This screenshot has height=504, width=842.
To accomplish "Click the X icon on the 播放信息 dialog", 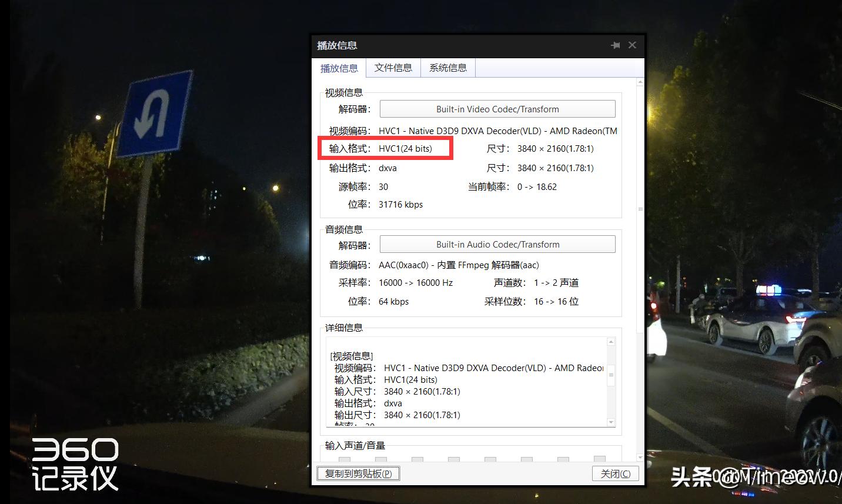I will point(632,45).
